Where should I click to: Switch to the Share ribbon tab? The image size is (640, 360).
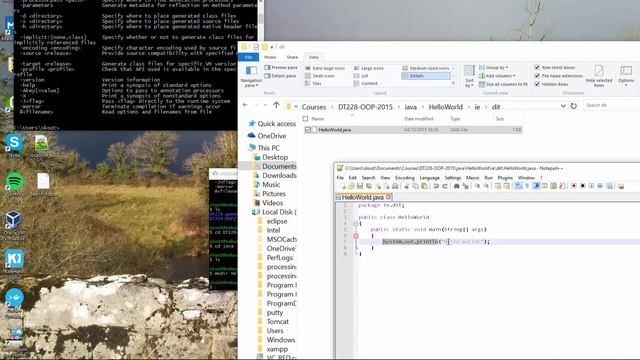[292, 57]
